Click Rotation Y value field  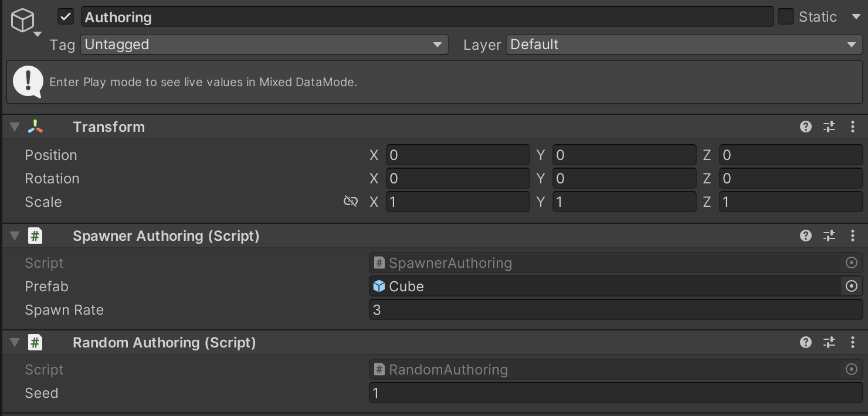(624, 179)
